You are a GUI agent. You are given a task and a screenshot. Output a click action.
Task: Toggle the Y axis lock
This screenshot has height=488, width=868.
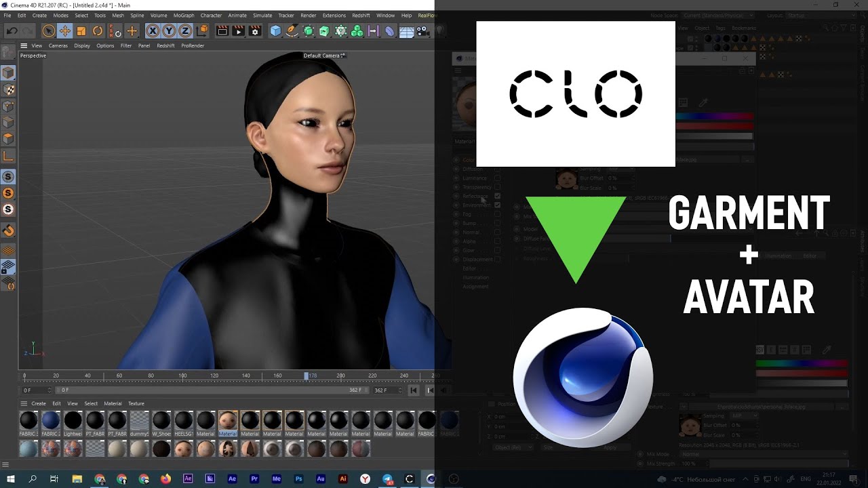coord(169,30)
